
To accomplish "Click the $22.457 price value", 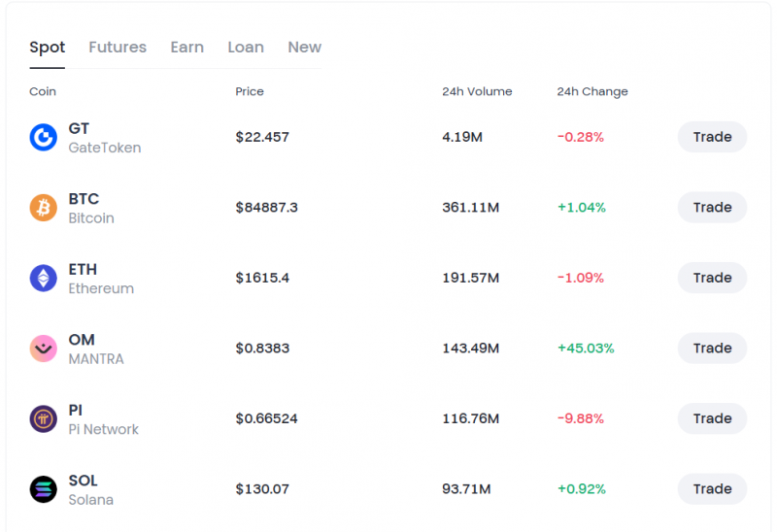I will pos(262,137).
